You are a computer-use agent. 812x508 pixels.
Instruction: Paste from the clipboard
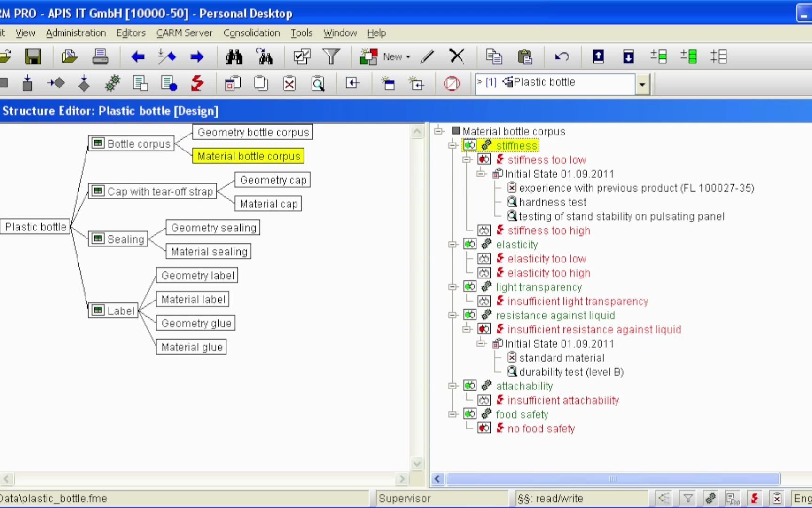(525, 56)
